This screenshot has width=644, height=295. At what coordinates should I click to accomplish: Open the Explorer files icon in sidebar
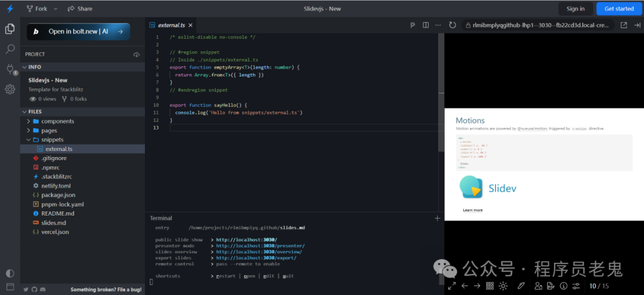(10, 29)
